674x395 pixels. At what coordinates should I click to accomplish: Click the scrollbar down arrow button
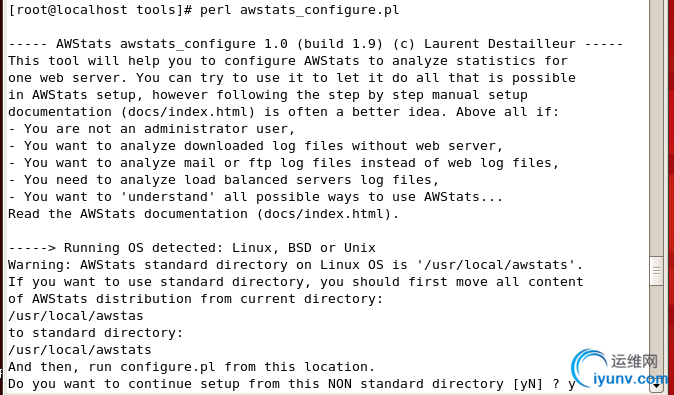coord(656,386)
